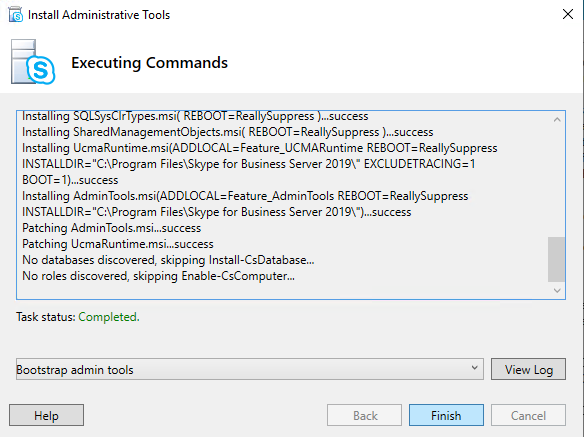Click the log scrollbar up arrow

tap(557, 120)
